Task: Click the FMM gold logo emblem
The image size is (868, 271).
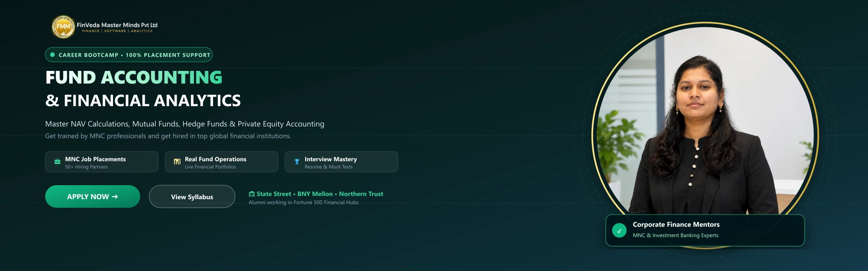Action: point(63,27)
